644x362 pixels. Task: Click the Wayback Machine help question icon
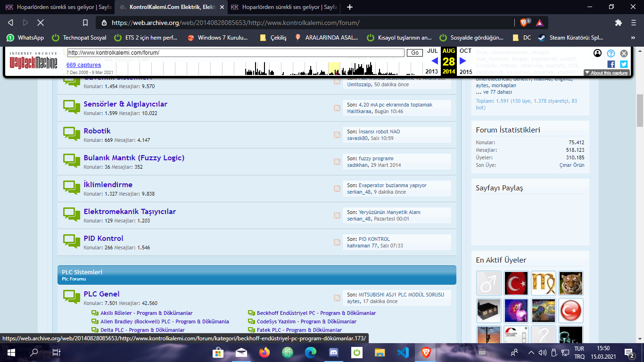pyautogui.click(x=611, y=53)
